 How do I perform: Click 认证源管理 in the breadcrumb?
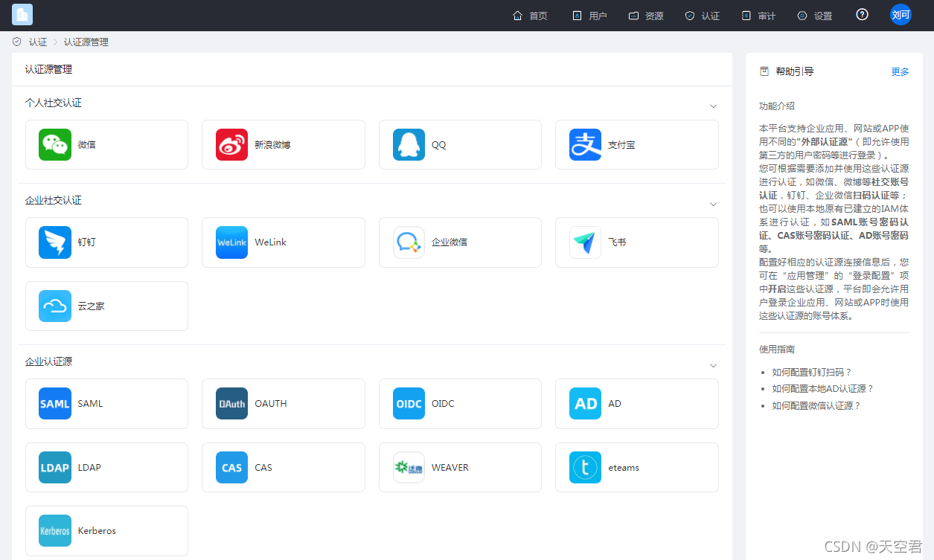86,42
